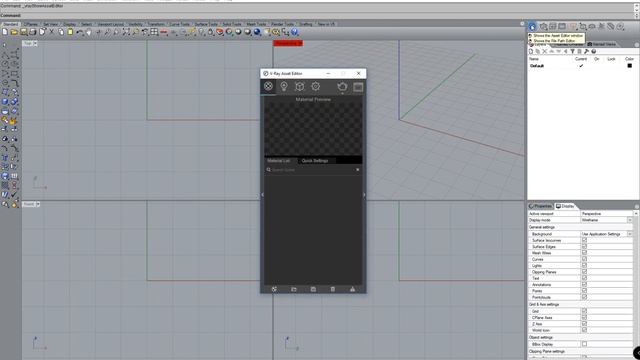Viewport: 640px width, 360px height.
Task: Click the blue Help question mark icon
Action: [x=294, y=32]
